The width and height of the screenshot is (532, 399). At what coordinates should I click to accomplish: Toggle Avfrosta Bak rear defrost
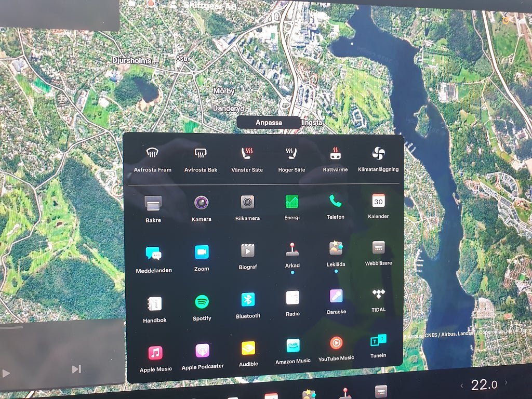click(201, 153)
